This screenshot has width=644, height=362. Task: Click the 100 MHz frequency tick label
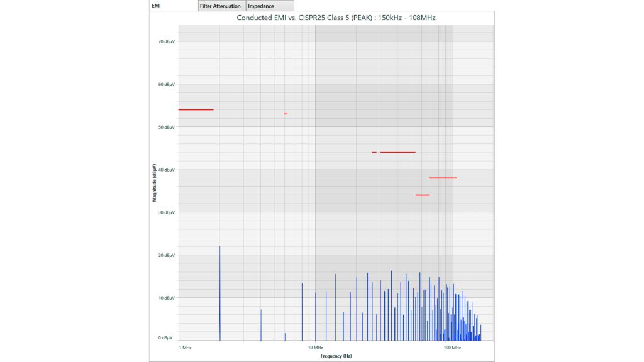click(452, 348)
